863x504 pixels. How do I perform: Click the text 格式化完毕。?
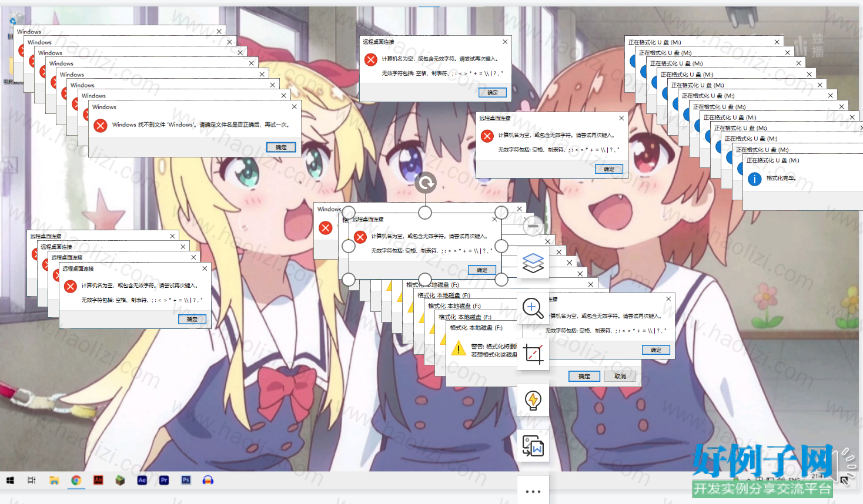coord(781,178)
